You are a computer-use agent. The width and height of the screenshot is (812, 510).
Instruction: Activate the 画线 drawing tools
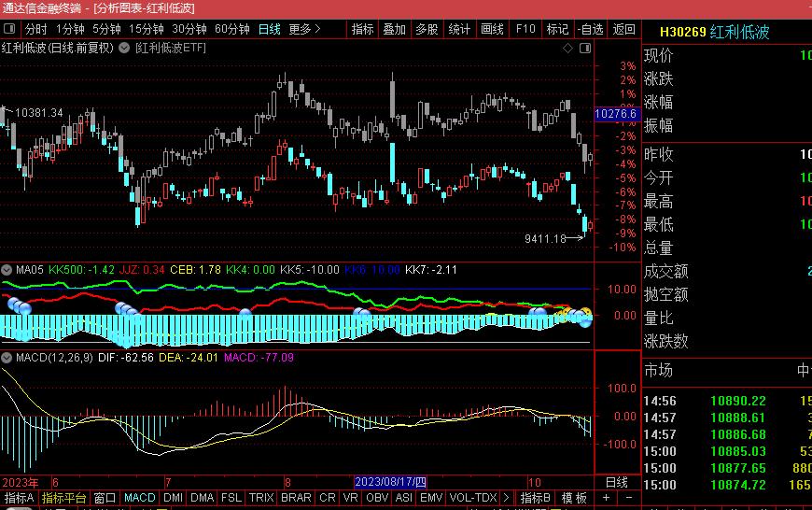pyautogui.click(x=492, y=29)
